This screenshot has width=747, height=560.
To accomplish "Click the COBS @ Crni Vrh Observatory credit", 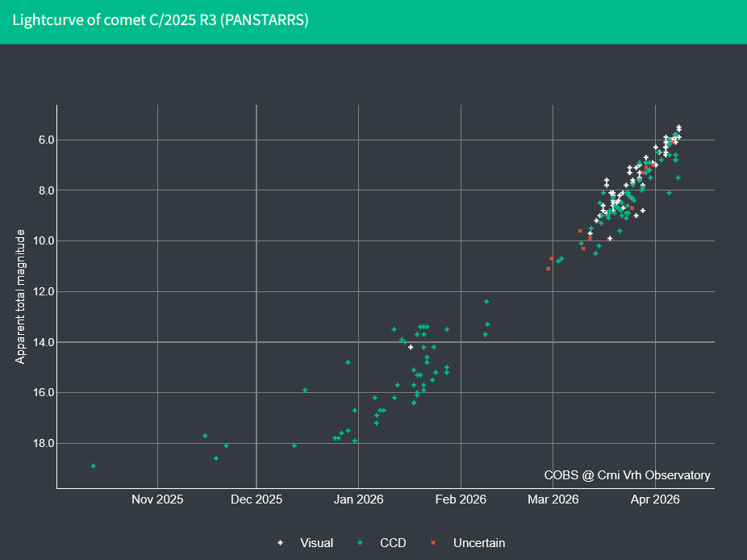I will click(627, 475).
